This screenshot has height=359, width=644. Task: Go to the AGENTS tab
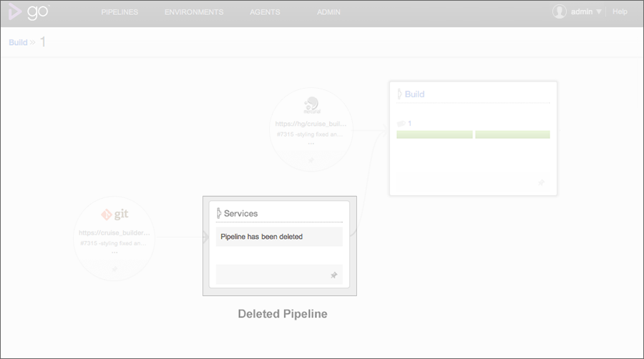[x=265, y=12]
